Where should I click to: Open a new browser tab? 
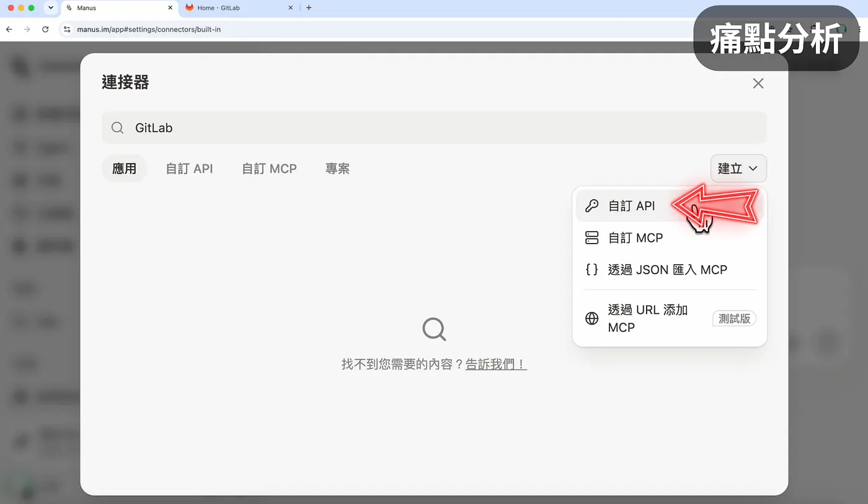click(309, 8)
